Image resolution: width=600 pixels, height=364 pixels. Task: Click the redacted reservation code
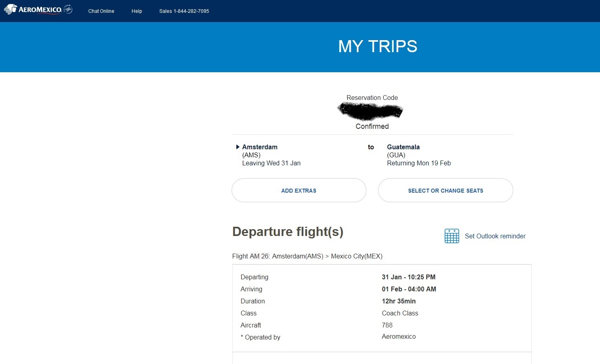tap(370, 111)
